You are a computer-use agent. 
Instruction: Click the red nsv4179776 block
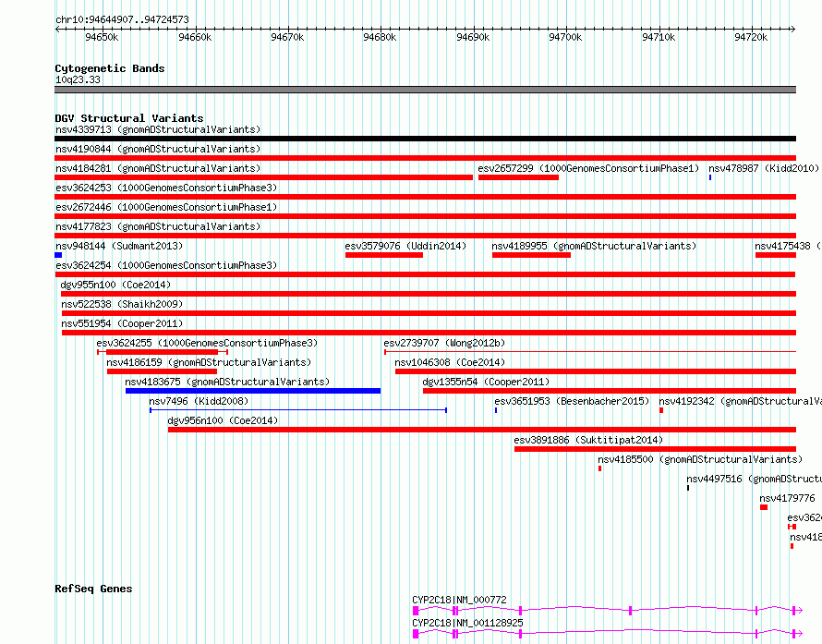point(764,507)
